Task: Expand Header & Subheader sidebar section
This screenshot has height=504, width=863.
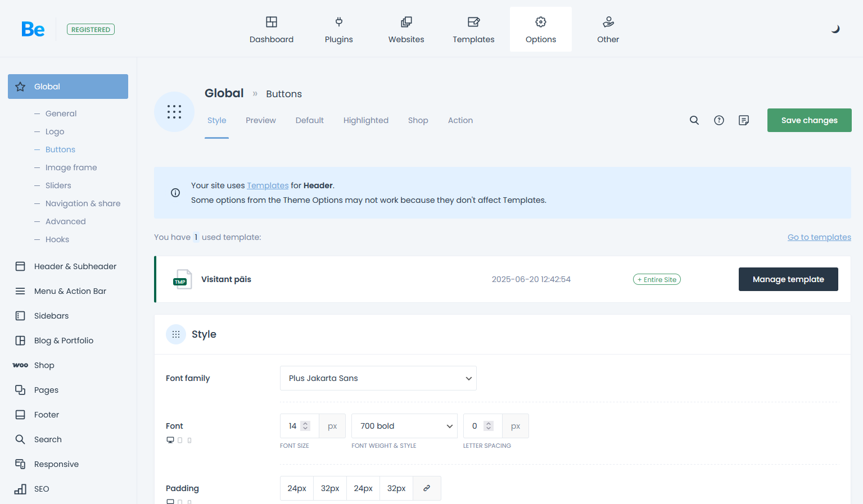Action: (x=75, y=266)
